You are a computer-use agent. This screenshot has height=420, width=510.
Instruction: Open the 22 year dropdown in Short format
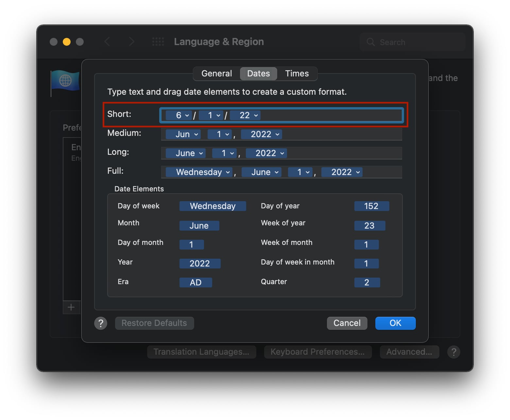click(x=245, y=115)
